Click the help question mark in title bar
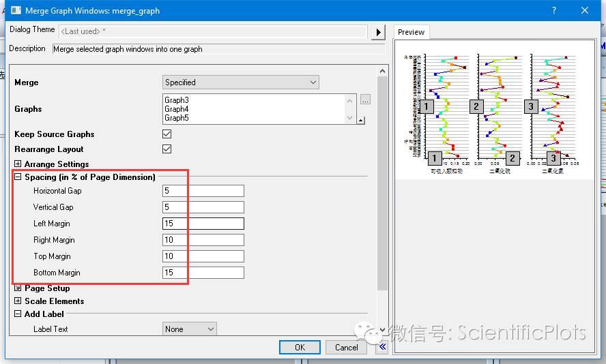This screenshot has height=364, width=606. [x=554, y=10]
